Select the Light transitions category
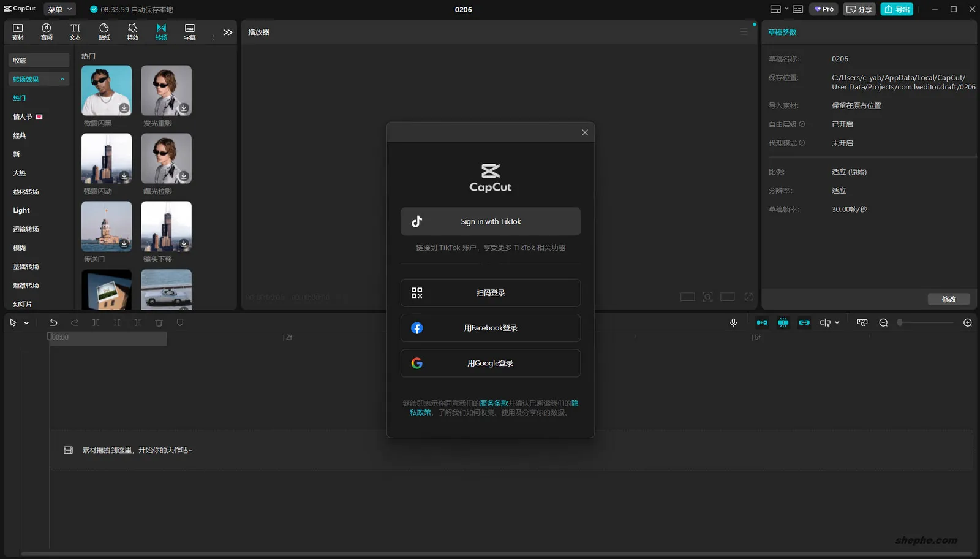This screenshot has width=980, height=559. click(21, 210)
